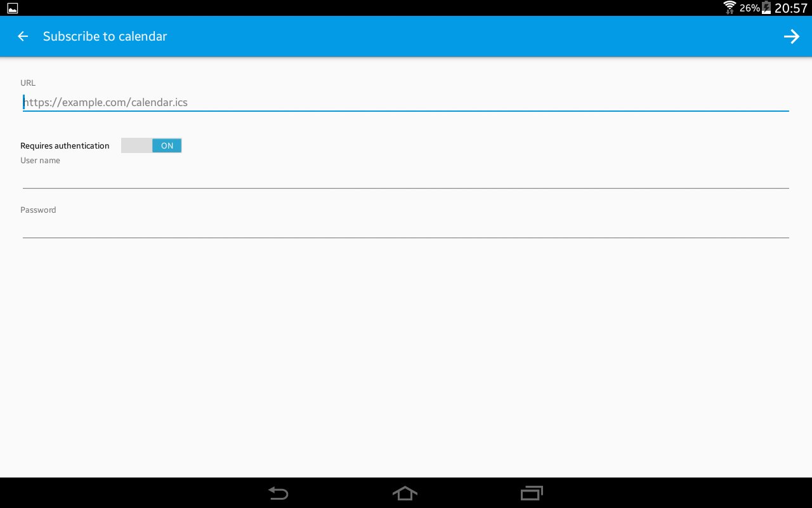The height and width of the screenshot is (508, 812).
Task: Tap the ON portion of the switch
Action: pyautogui.click(x=167, y=145)
